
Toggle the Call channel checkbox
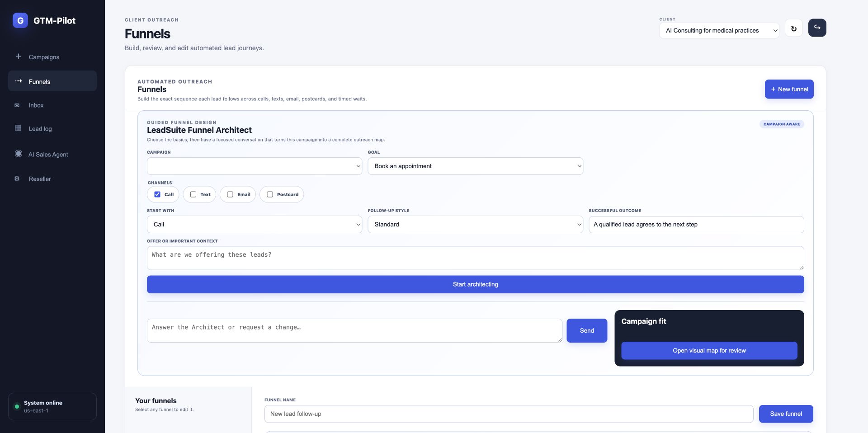pos(157,194)
